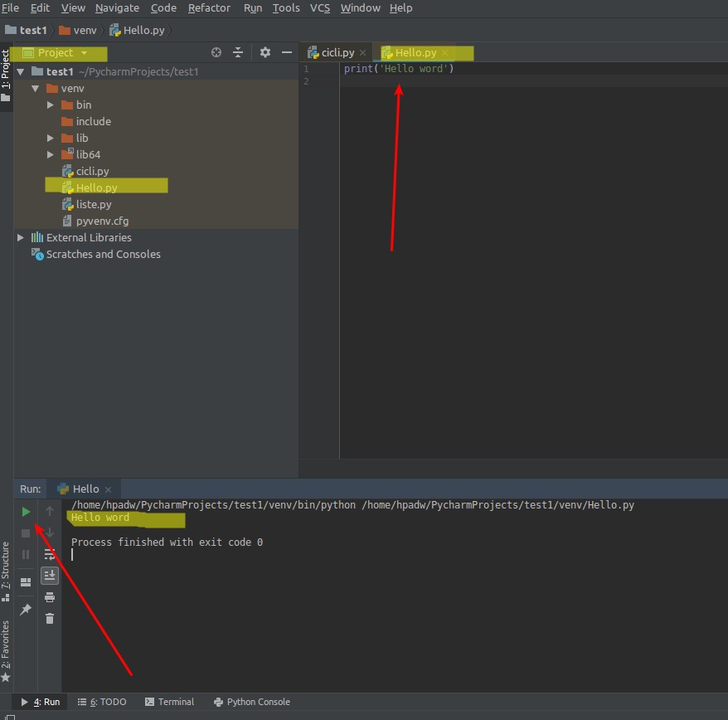Expand External Libraries
Viewport: 728px width, 720px height.
20,237
